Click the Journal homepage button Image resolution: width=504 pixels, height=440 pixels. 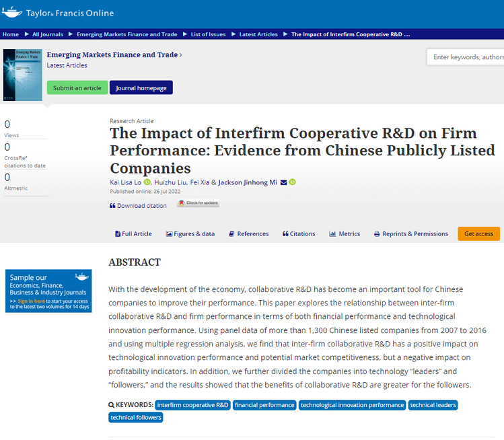pos(141,87)
